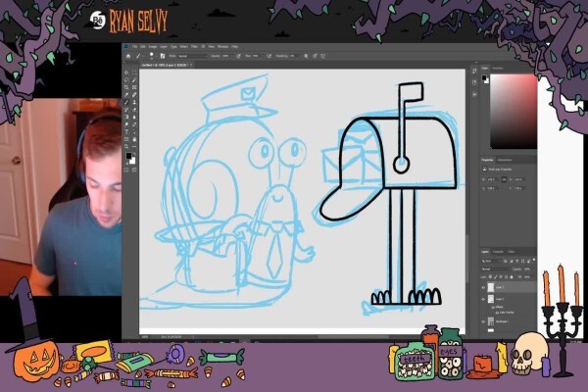Select the Pen tool
The width and height of the screenshot is (588, 392).
(134, 124)
